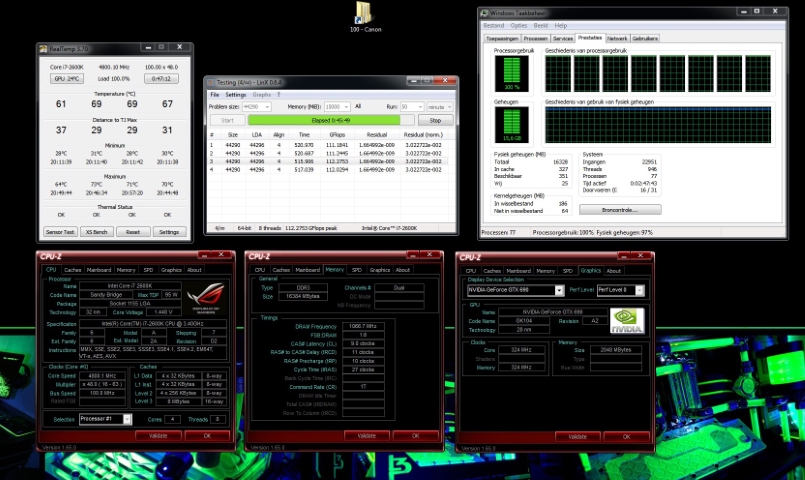Open the Settings menu in LinX
This screenshot has width=805, height=480.
pyautogui.click(x=236, y=94)
